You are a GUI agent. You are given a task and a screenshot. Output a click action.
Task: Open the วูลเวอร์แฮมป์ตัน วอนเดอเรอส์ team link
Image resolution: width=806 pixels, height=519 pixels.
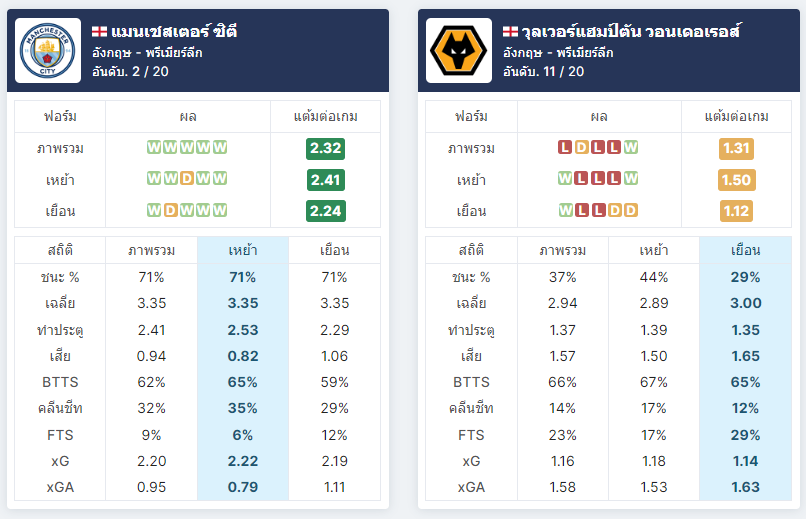pyautogui.click(x=631, y=32)
